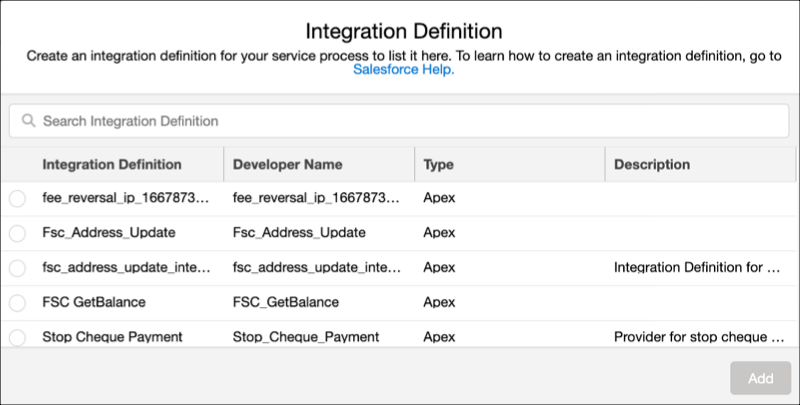Click the search magnifier icon
This screenshot has width=800, height=405.
click(29, 121)
